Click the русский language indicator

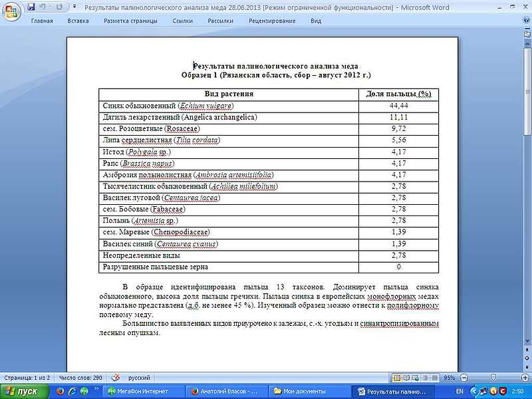(x=138, y=378)
